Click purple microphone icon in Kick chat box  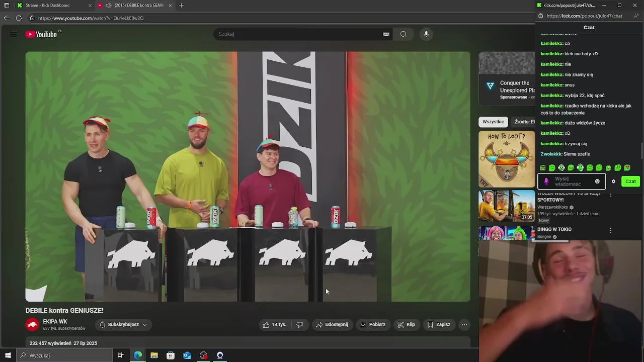(x=546, y=182)
